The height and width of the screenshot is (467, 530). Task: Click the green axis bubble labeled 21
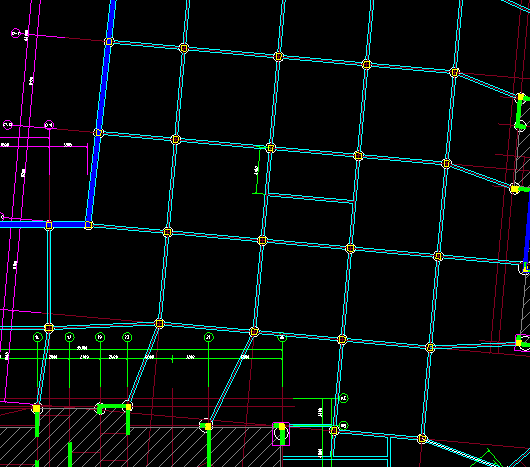pos(209,337)
